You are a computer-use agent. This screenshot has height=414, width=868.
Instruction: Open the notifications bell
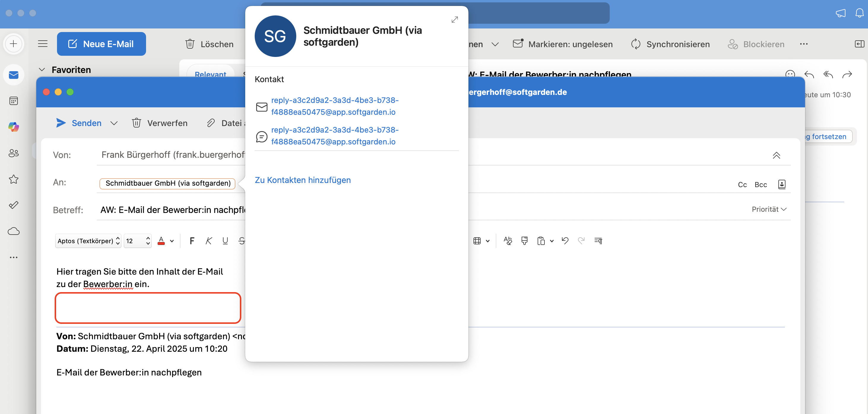[x=860, y=13]
